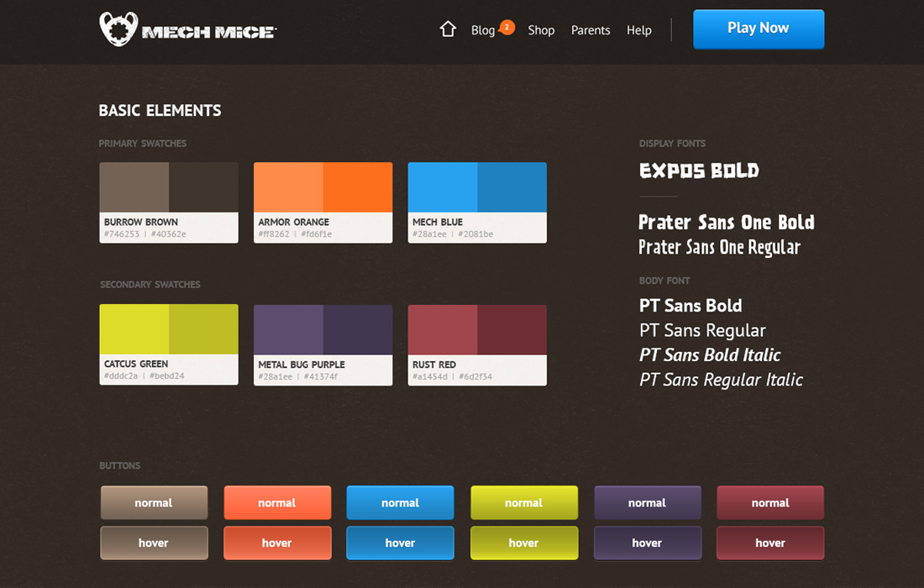Click the yellow-green normal button
This screenshot has height=588, width=924.
(x=524, y=502)
